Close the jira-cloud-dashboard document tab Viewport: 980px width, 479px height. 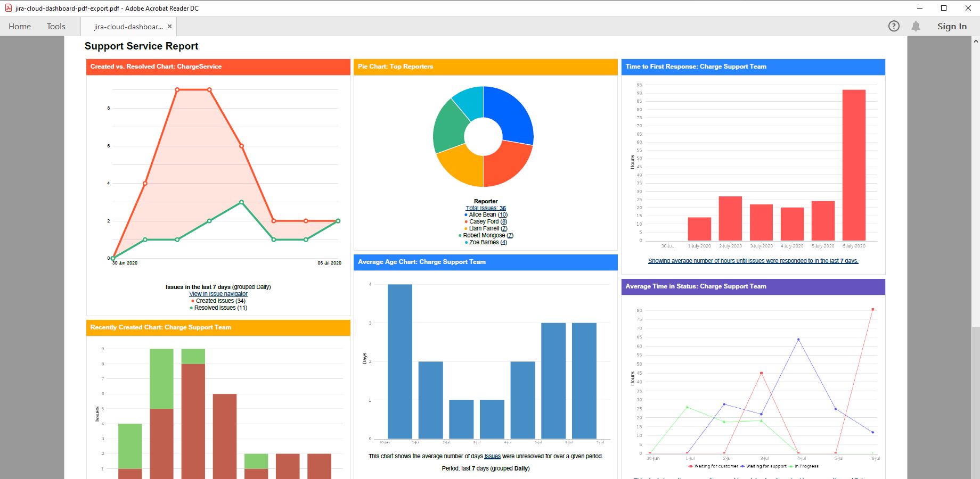pos(169,26)
